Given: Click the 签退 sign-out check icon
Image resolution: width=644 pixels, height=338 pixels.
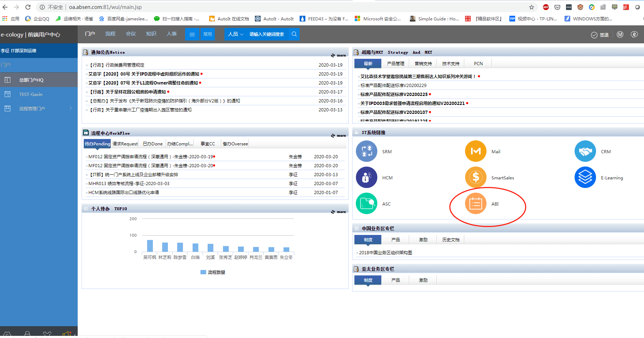Looking at the screenshot, I should click(x=594, y=35).
